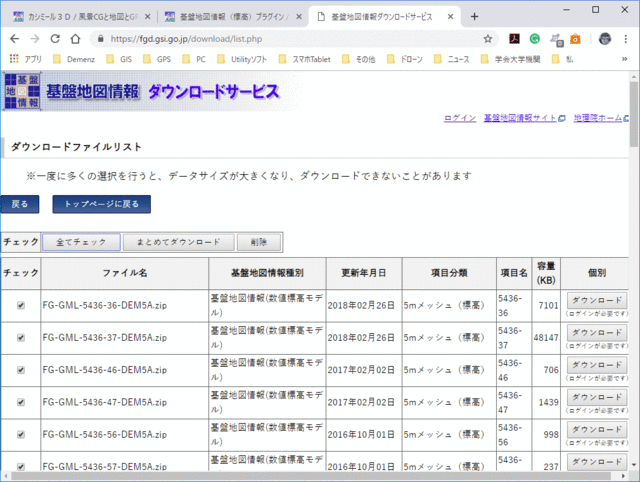
Task: Open the 学会大学機関 bookmark folder
Action: (510, 59)
